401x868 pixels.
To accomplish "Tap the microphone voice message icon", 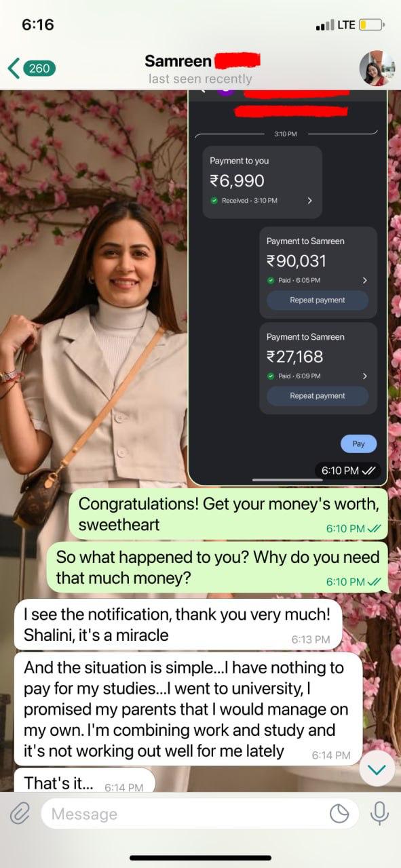I will click(x=380, y=813).
